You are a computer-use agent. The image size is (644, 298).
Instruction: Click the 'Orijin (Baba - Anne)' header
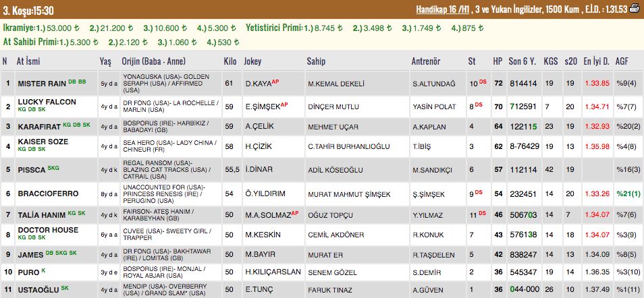tap(154, 61)
